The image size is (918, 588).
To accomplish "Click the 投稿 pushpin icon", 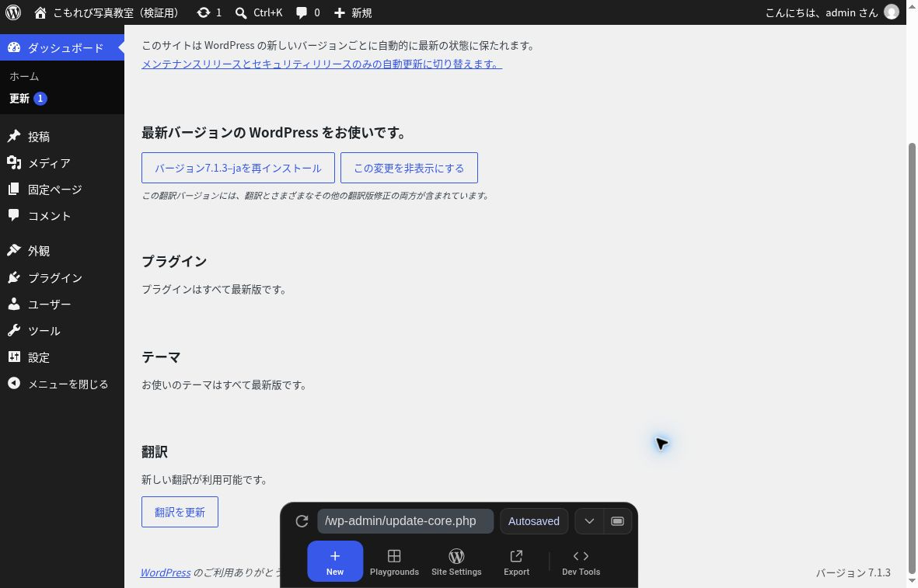I will coord(14,137).
